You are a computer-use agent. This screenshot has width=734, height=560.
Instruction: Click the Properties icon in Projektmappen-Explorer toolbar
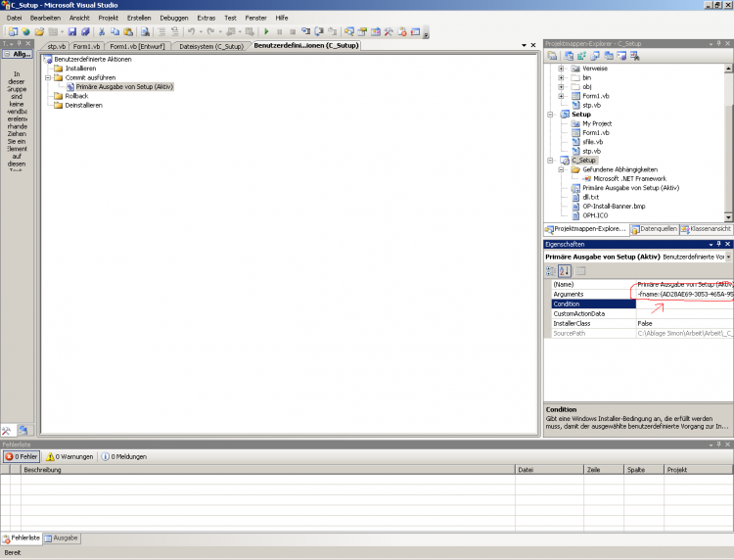coord(552,56)
